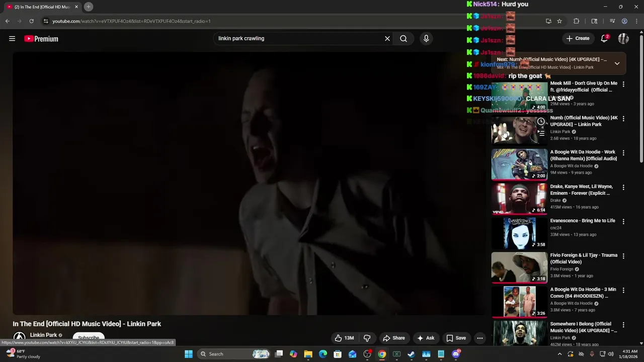
Task: Collapse the Mix playlist panel chevron
Action: (617, 63)
